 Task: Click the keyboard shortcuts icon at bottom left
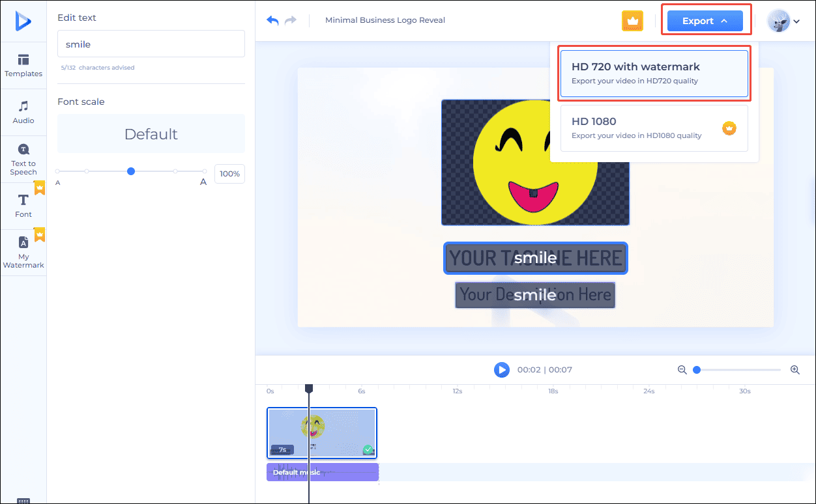tap(23, 499)
